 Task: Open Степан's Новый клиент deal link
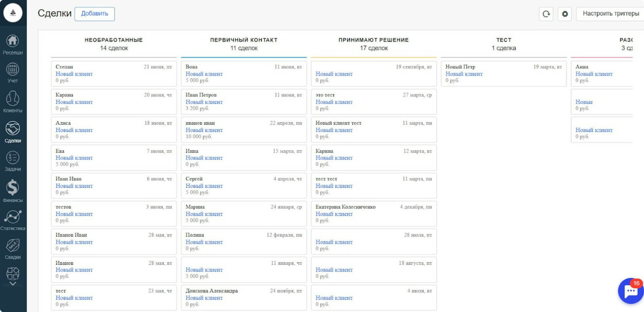point(74,74)
